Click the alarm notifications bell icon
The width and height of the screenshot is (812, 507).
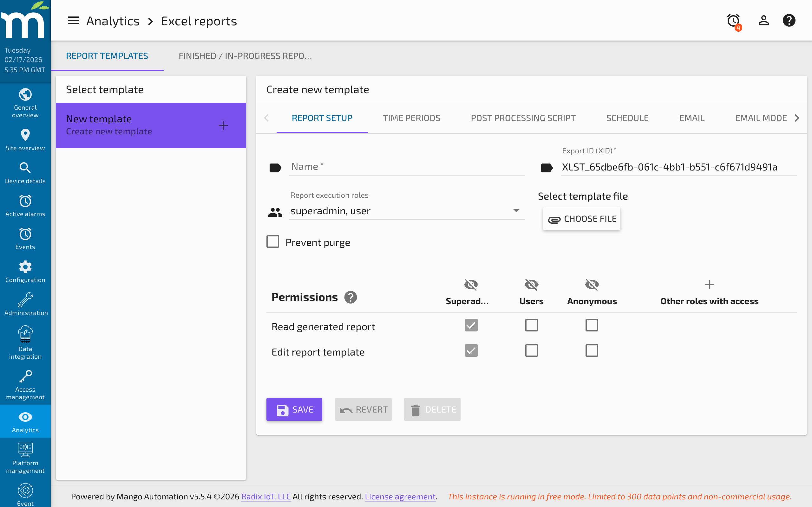733,21
